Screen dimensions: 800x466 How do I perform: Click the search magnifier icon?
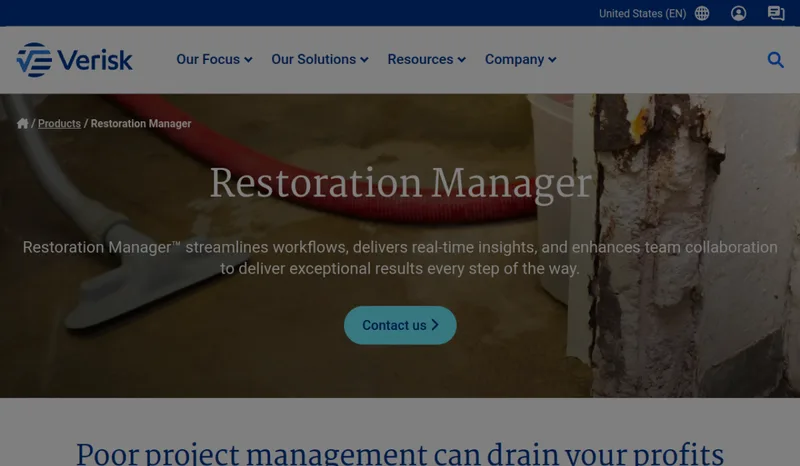[776, 60]
